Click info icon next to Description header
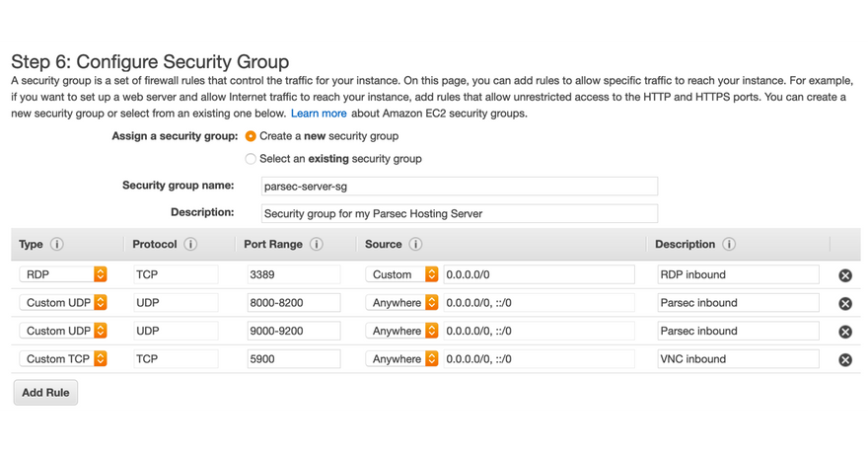 (x=728, y=245)
